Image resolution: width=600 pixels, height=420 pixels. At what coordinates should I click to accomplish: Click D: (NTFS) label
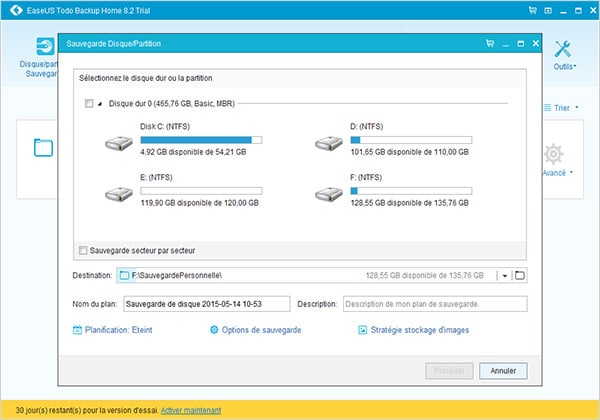[367, 126]
